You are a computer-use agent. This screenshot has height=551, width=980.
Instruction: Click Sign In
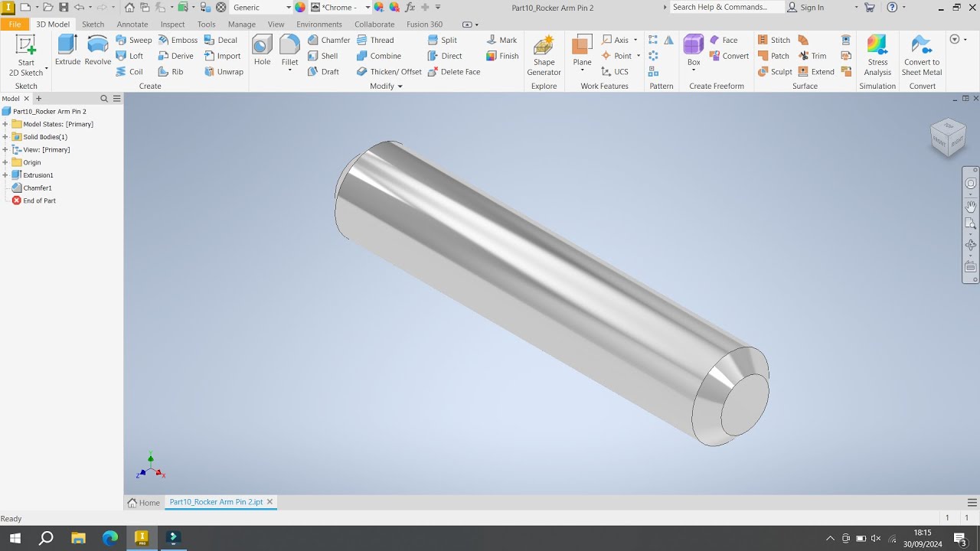[x=805, y=7]
